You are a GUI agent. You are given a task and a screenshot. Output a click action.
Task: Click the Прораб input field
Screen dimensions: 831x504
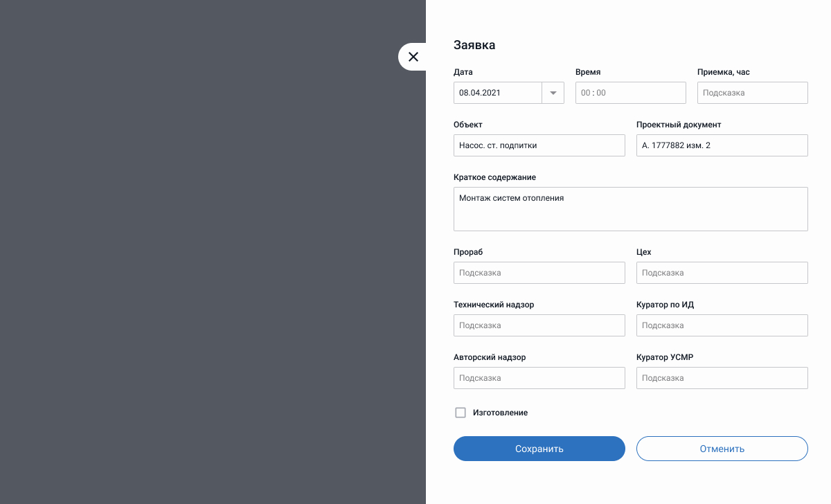pos(539,273)
